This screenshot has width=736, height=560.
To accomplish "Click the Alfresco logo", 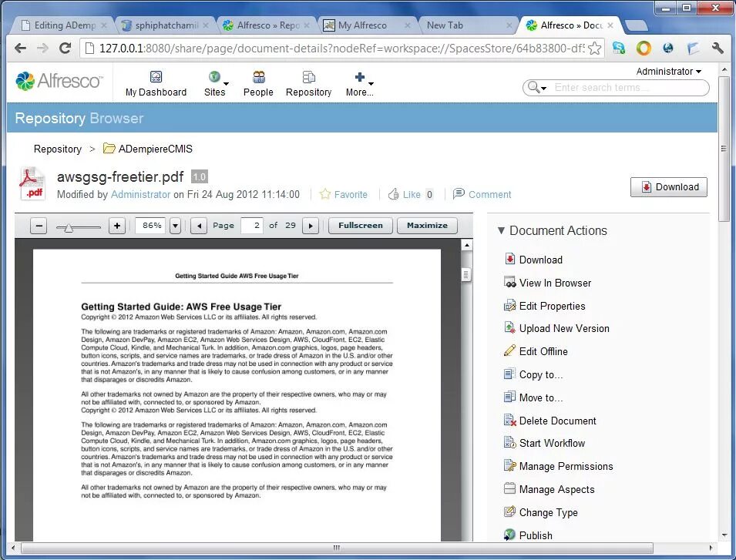I will click(x=59, y=81).
